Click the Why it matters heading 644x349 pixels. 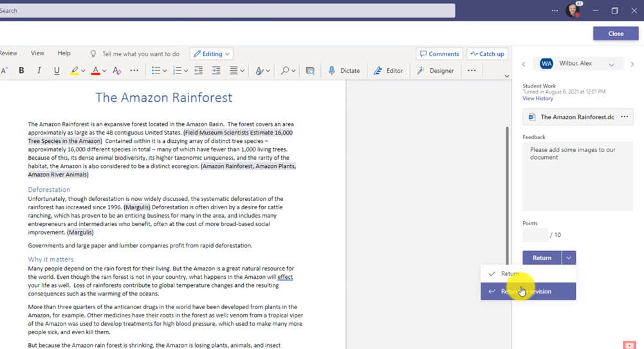[51, 259]
